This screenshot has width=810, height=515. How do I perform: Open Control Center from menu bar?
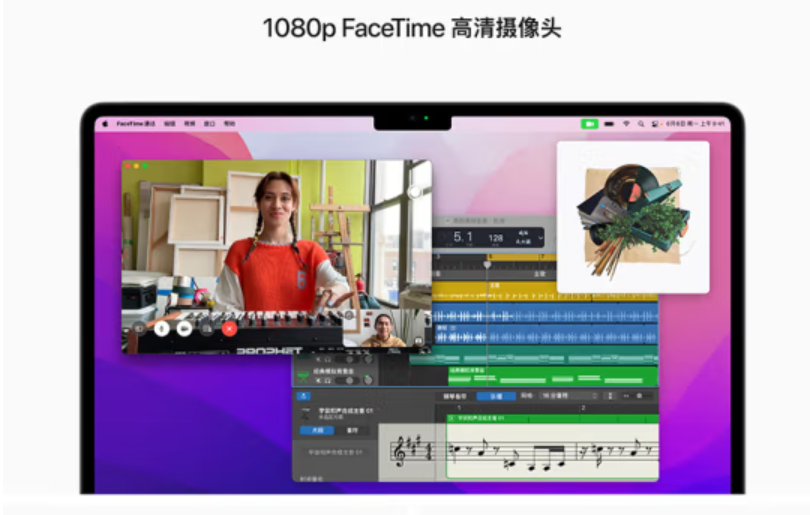pyautogui.click(x=655, y=124)
